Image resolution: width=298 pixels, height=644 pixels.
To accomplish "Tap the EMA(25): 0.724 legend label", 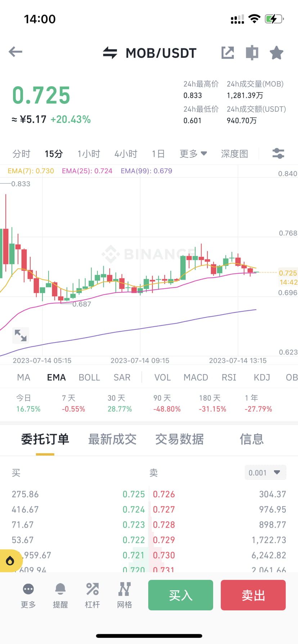I will (x=87, y=171).
